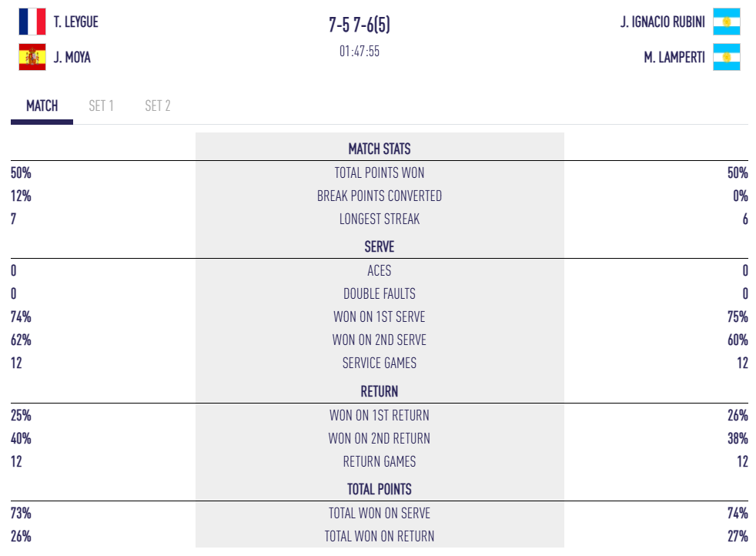
Task: Select player name M. Lamperti
Action: [x=674, y=57]
